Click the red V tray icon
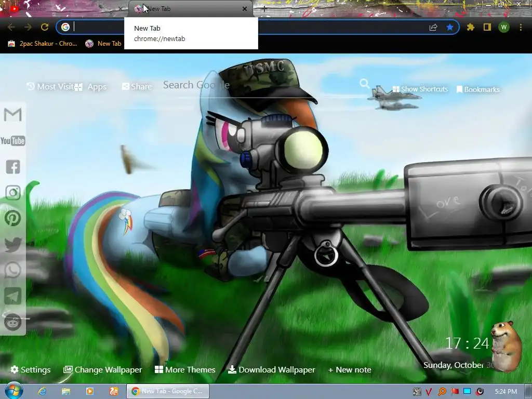The image size is (532, 399). [x=429, y=392]
